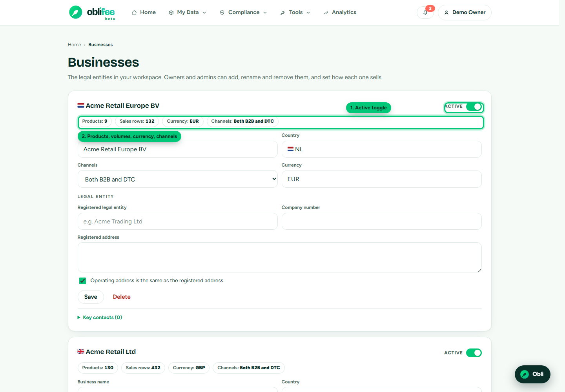This screenshot has width=565, height=392.
Task: Open the My Data menu
Action: pos(187,13)
